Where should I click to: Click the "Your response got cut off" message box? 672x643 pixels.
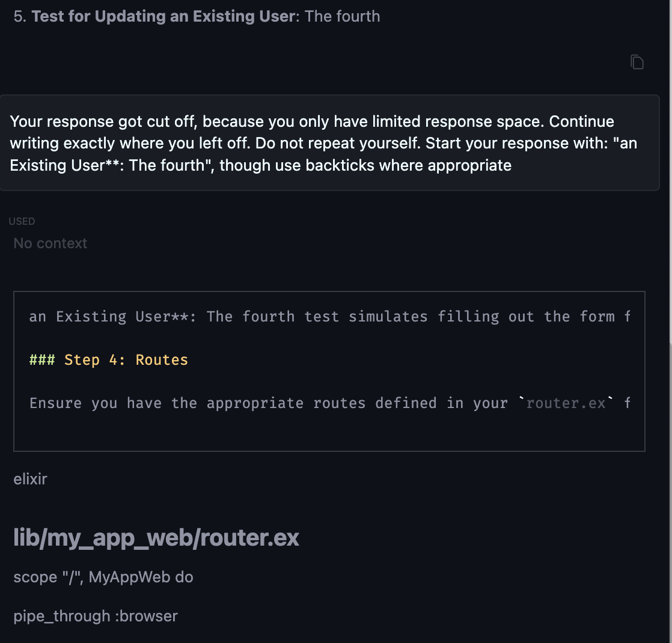[x=329, y=143]
